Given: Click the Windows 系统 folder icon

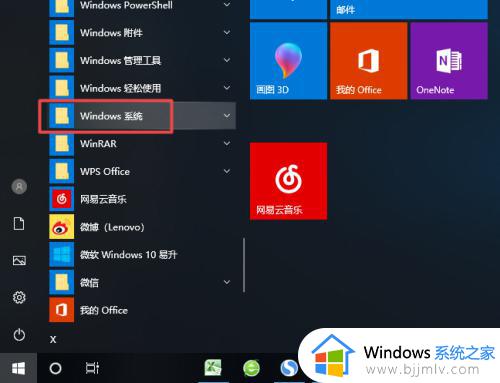Looking at the screenshot, I should [x=62, y=116].
